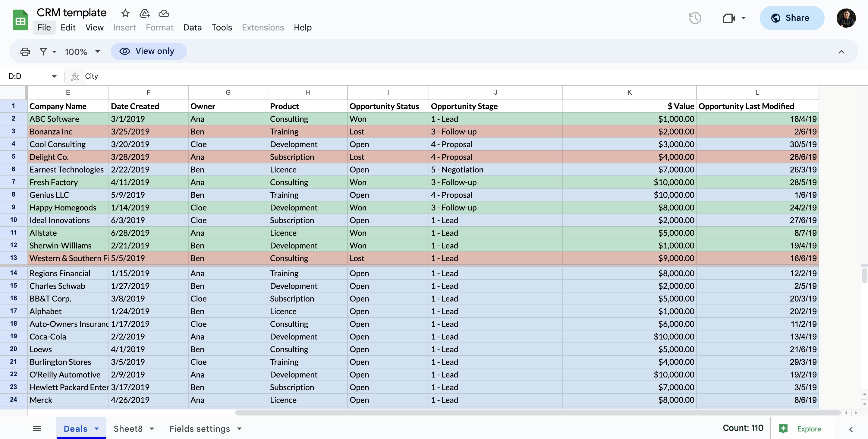Screen dimensions: 868x439
Task: Check the cloud document status icon
Action: [164, 14]
